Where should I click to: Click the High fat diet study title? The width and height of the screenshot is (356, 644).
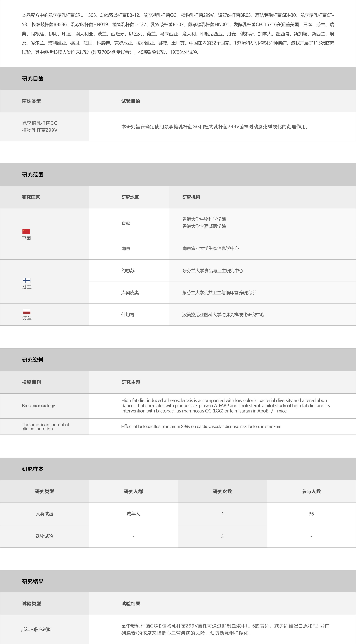click(x=226, y=406)
